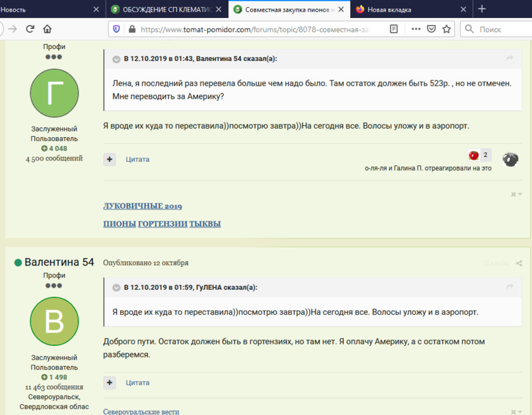Collapse the quote from Валентина 54

click(x=117, y=59)
